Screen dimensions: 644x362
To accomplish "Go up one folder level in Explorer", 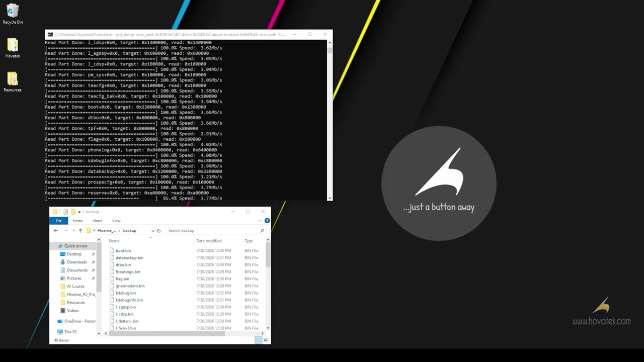I will pos(80,231).
